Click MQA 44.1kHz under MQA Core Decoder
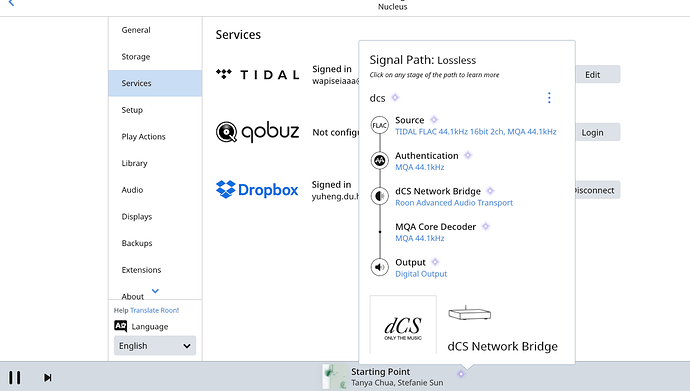690x391 pixels. pos(420,238)
